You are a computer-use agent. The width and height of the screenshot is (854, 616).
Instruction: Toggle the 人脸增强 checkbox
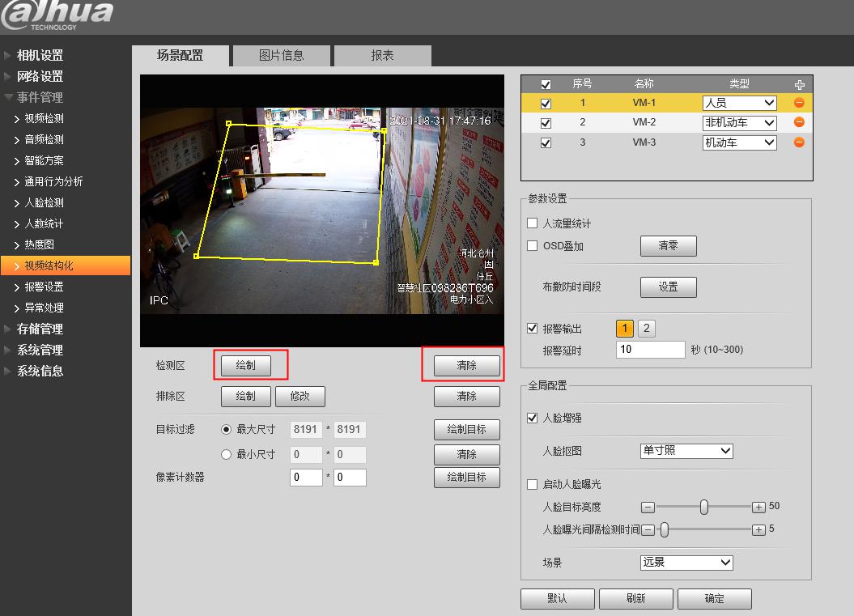(533, 418)
